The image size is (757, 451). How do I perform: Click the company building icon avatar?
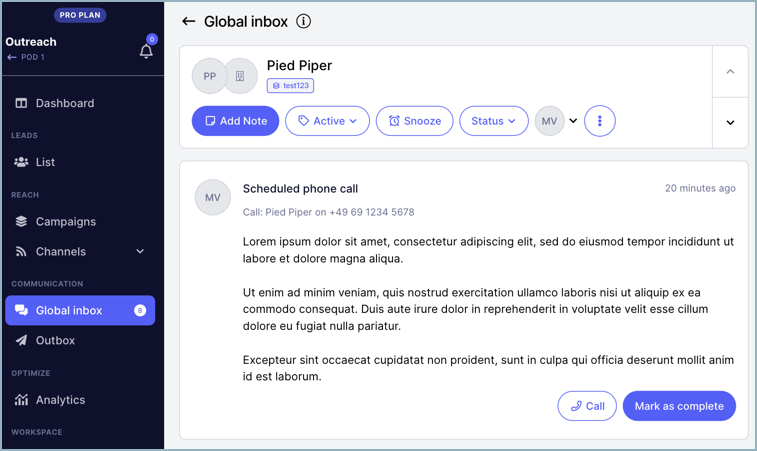[x=240, y=76]
